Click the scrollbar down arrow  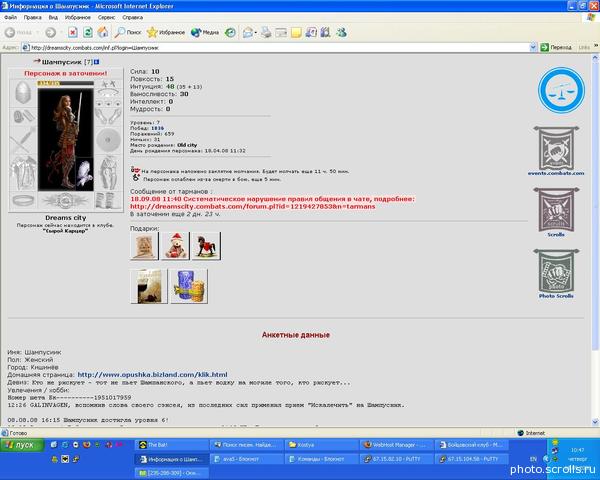595,422
